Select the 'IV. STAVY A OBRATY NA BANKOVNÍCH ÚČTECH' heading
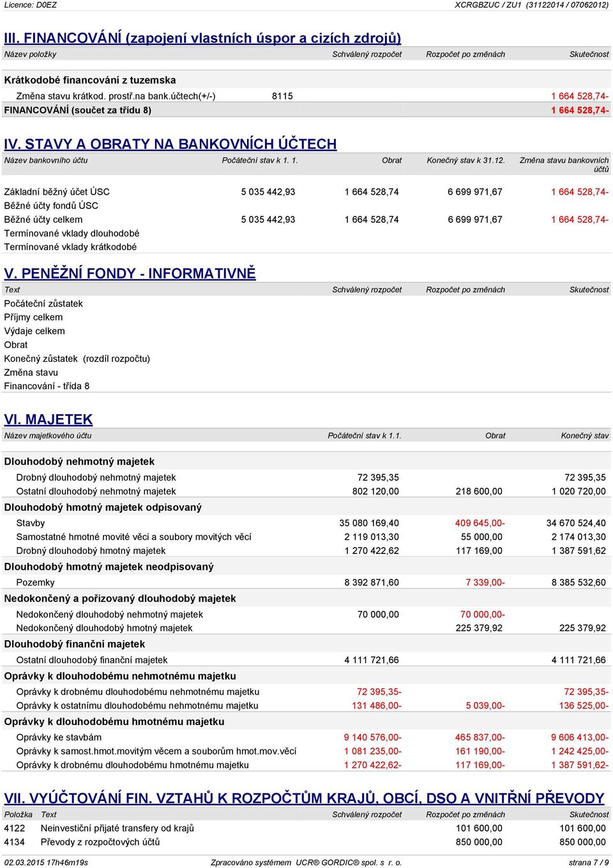 click(170, 144)
